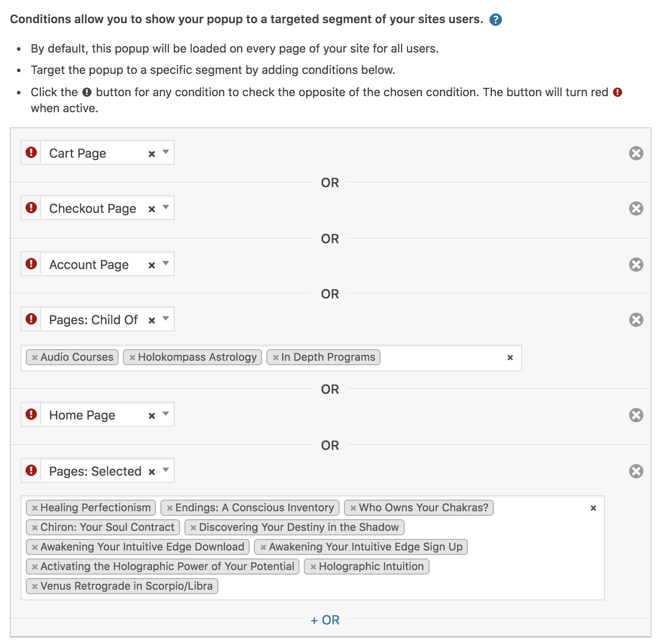The width and height of the screenshot is (663, 644).
Task: Remove the Account Page condition row
Action: point(636,265)
